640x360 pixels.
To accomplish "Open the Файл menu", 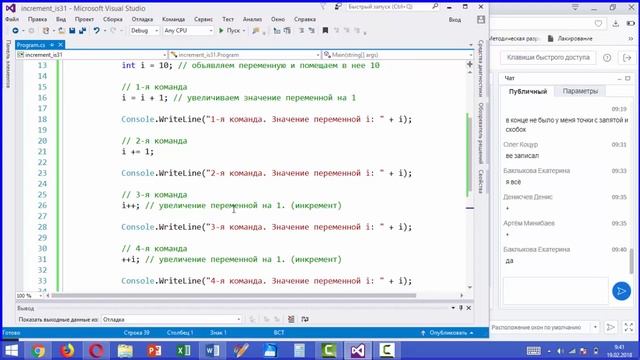I will click(12, 19).
